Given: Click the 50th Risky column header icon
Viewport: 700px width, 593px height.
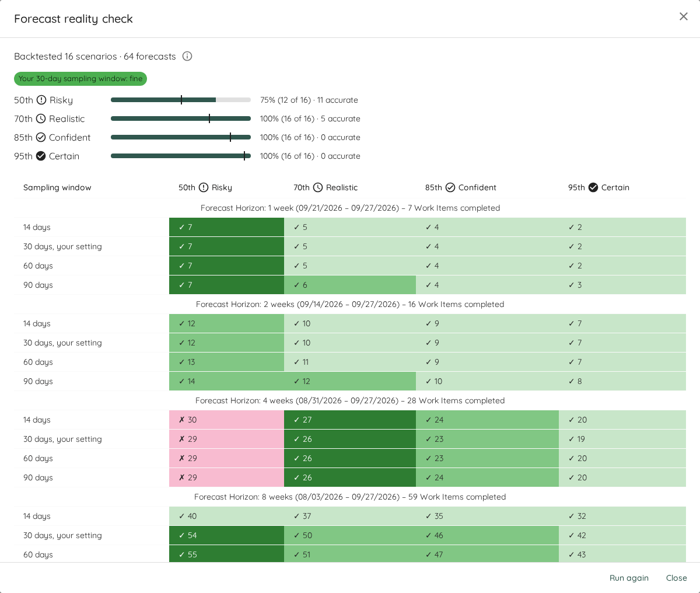Looking at the screenshot, I should click(204, 187).
